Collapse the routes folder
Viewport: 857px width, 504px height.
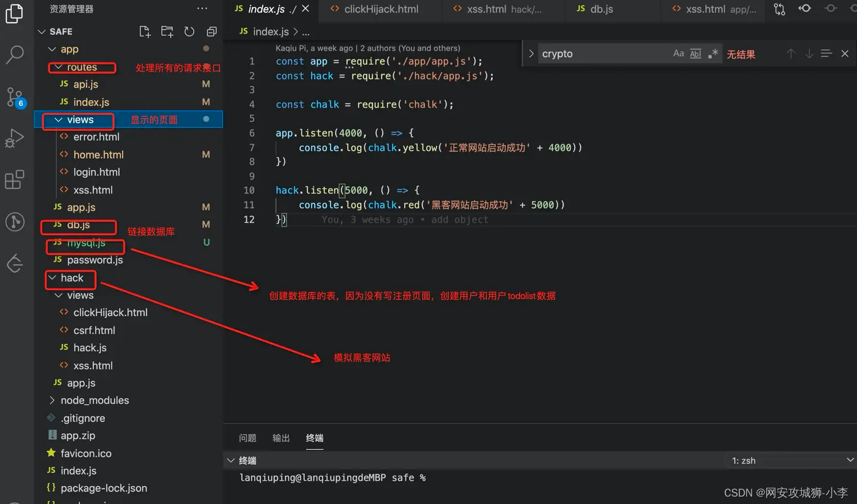point(58,67)
